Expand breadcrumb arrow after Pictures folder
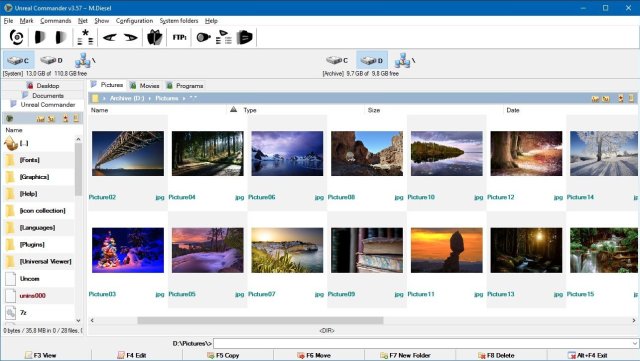Viewport: 640px width, 361px height. click(184, 98)
